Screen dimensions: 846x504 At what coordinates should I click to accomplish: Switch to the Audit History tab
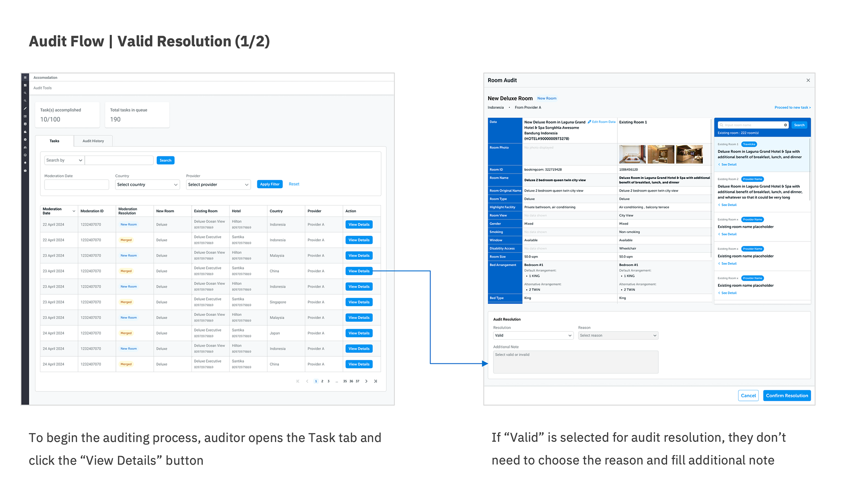tap(93, 141)
